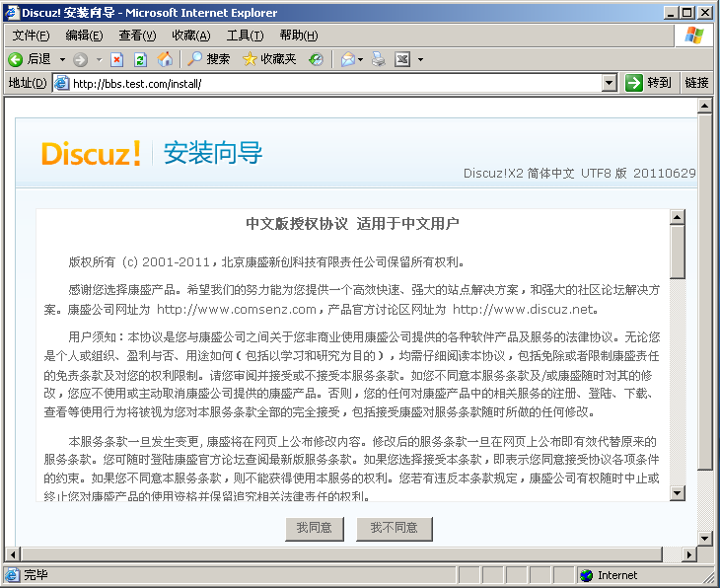Click the Discuz!X2 简体中文 UTF8 版 version text

click(x=579, y=174)
